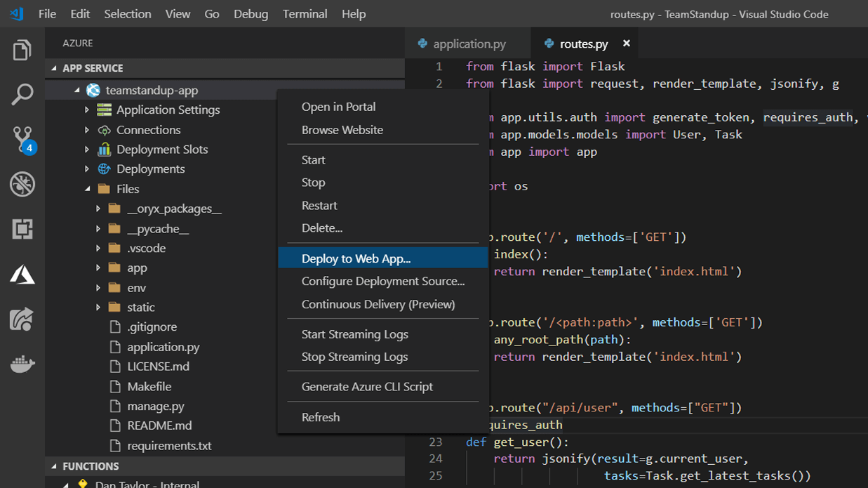Open the Extensions view icon

22,229
